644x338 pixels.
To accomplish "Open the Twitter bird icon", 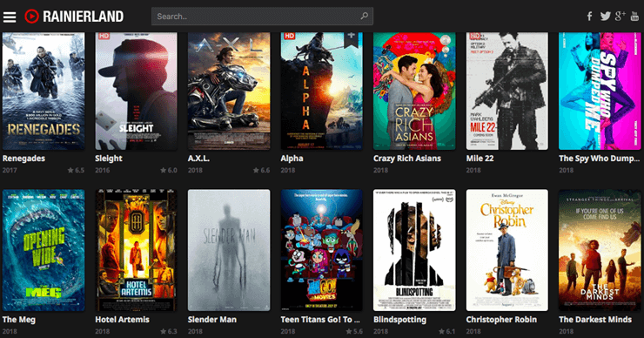I will point(605,16).
